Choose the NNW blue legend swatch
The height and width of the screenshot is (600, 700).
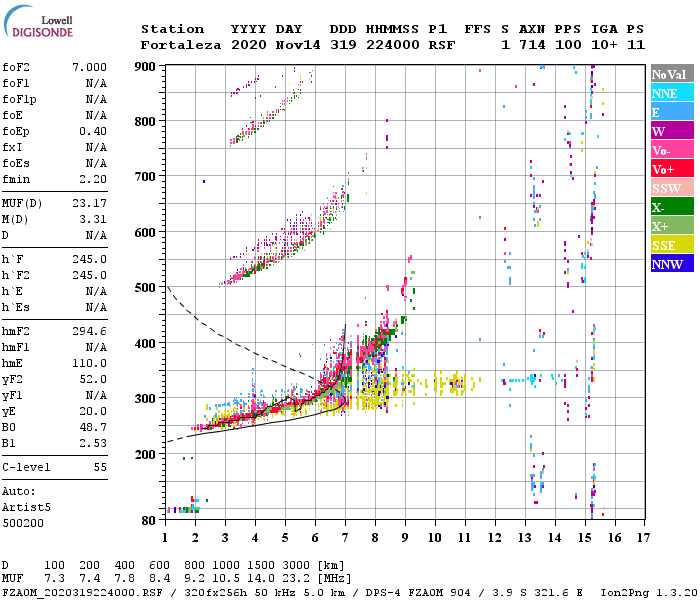pos(672,263)
